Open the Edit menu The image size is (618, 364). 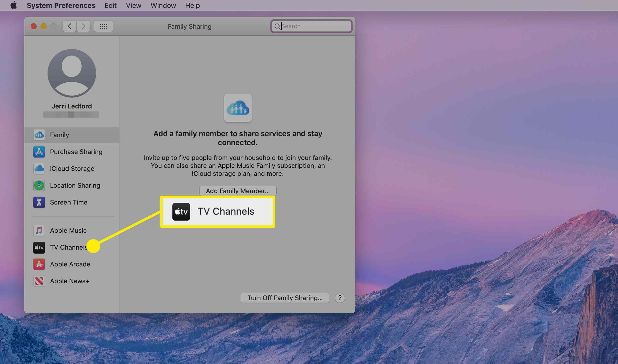click(x=110, y=5)
